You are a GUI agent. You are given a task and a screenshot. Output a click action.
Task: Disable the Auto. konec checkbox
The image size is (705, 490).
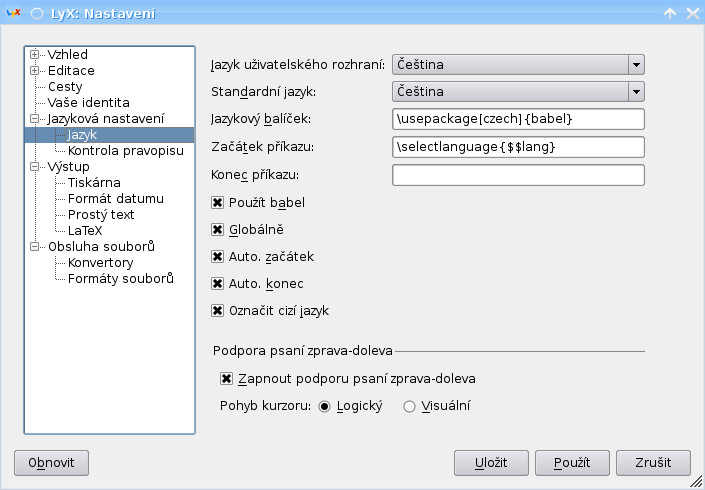[217, 284]
